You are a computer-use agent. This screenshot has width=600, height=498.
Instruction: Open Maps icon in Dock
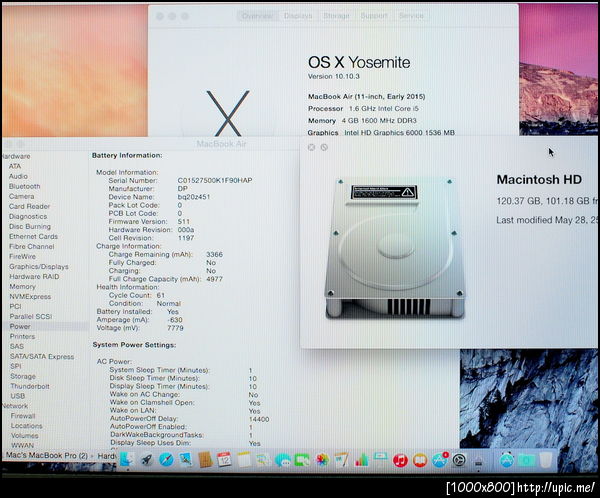[263, 459]
